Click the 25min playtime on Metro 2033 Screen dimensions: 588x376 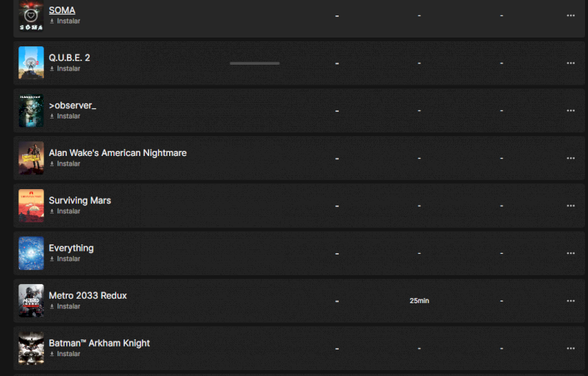pyautogui.click(x=419, y=301)
